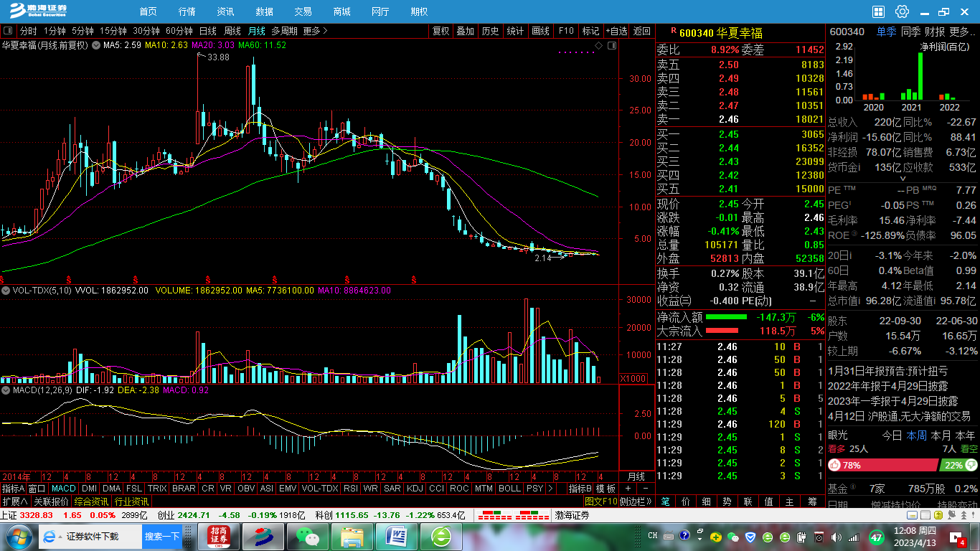Expand the 扩展 panel
Image resolution: width=980 pixels, height=551 pixels.
14,501
